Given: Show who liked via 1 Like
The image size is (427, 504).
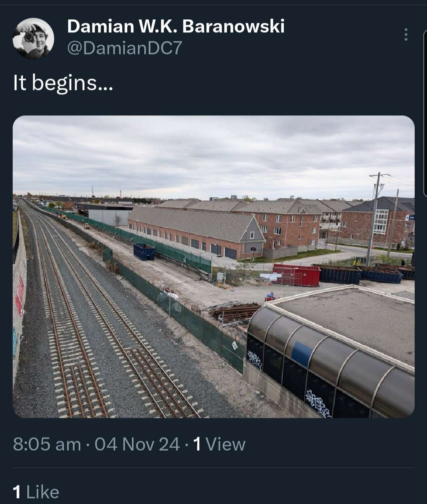Looking at the screenshot, I should coord(36,492).
